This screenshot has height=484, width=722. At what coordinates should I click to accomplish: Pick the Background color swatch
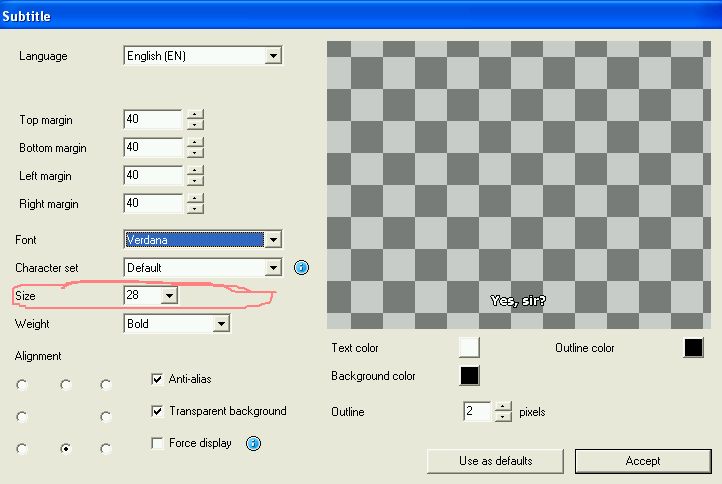469,375
